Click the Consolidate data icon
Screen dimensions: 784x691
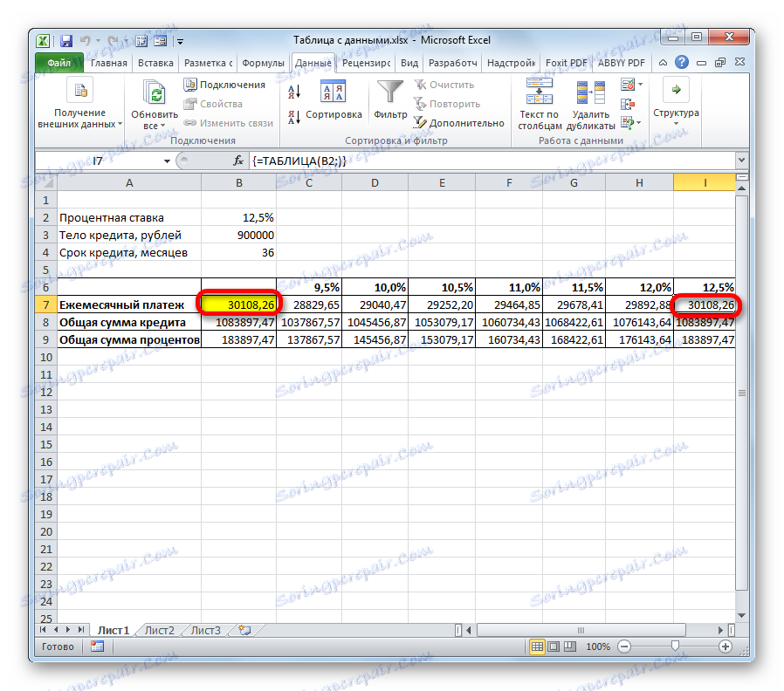coord(627,104)
